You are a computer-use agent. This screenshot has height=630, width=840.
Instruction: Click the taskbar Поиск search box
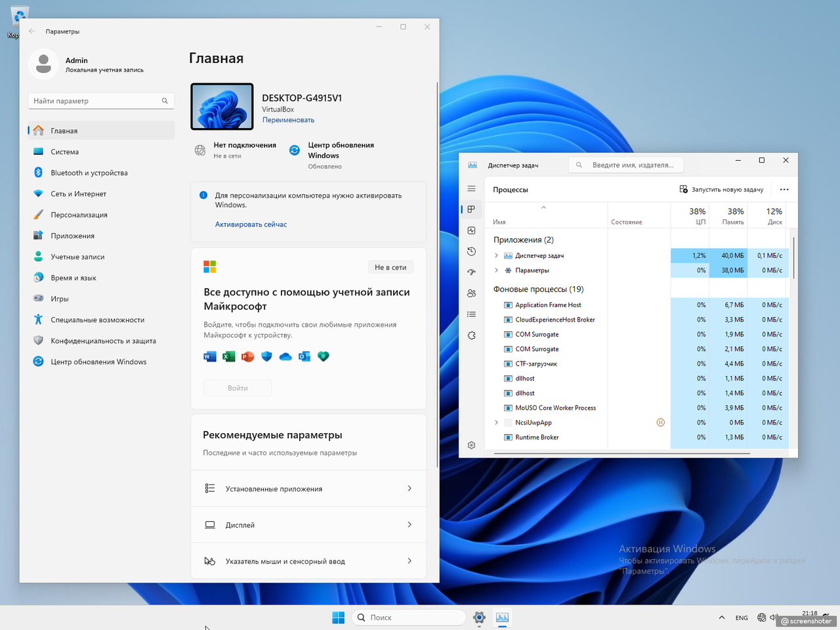409,618
